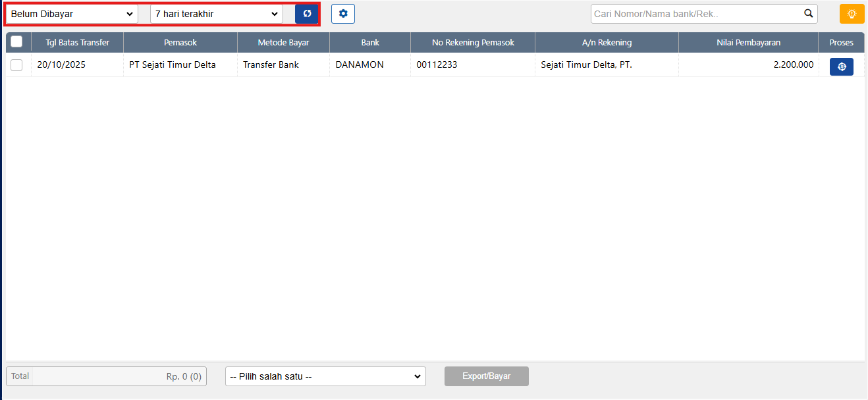Select the Metode Bayar column header

(x=283, y=43)
